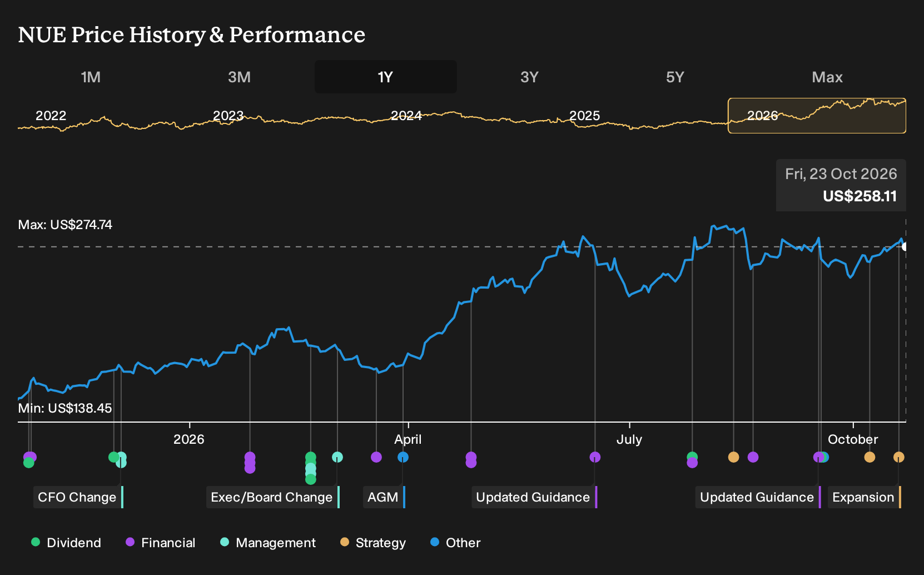Click highlighted 2026 window in overview strip
Viewport: 924px width, 575px height.
point(817,116)
